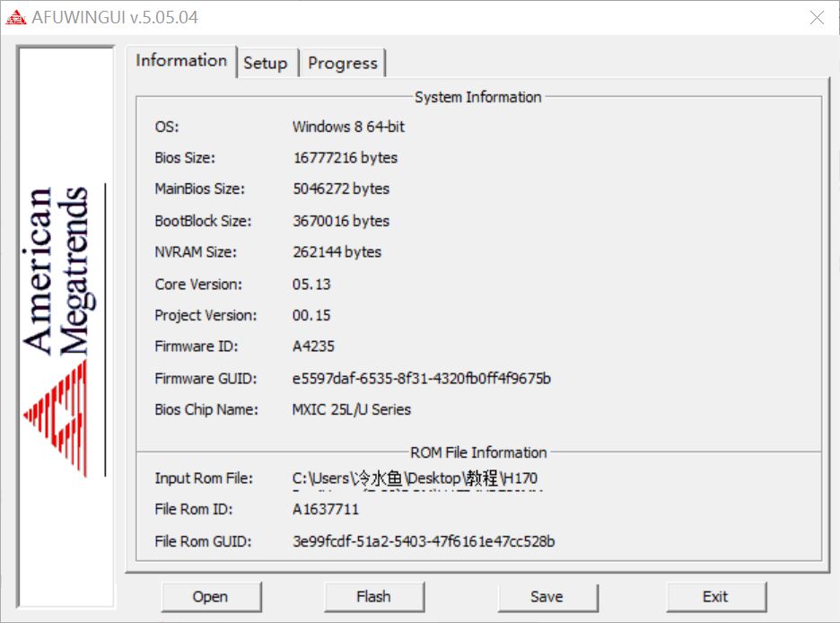The height and width of the screenshot is (623, 840).
Task: Click the Flash button
Action: point(374,597)
